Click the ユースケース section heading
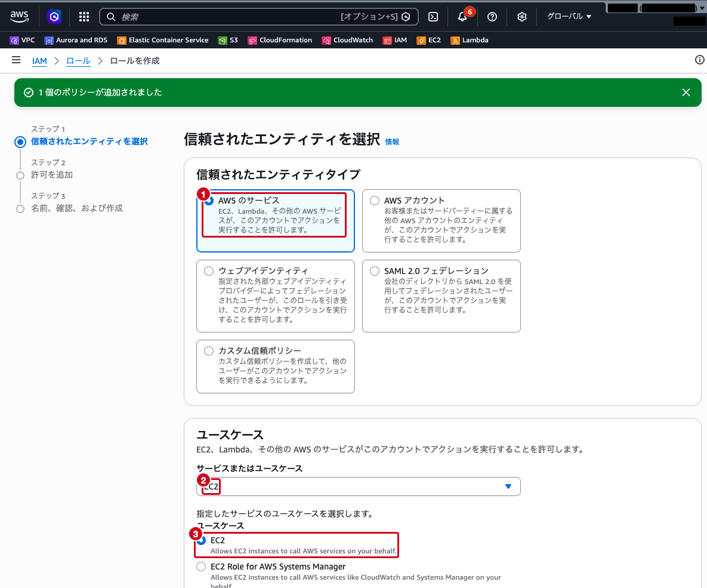This screenshot has width=707, height=588. [x=230, y=435]
